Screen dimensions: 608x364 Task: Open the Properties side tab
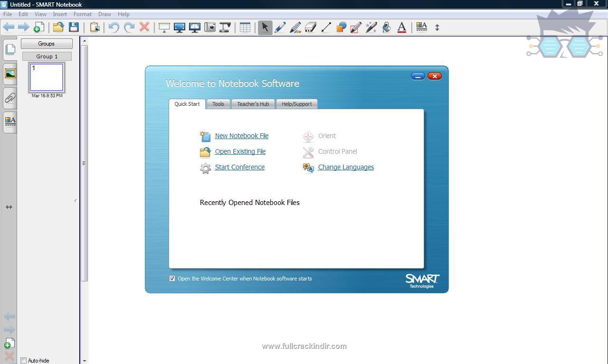click(x=10, y=122)
